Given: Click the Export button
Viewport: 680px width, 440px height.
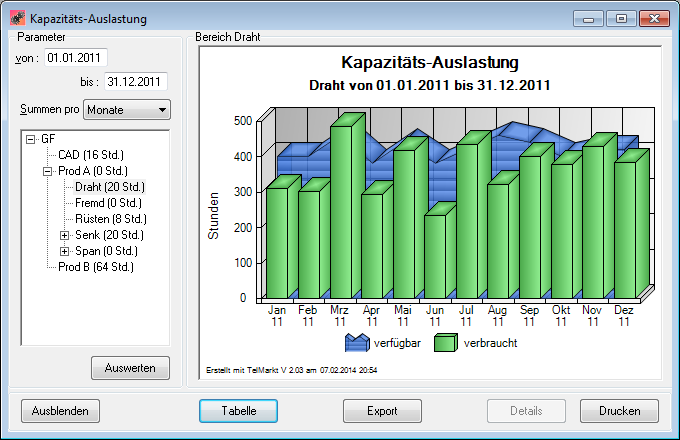Looking at the screenshot, I should tap(382, 411).
